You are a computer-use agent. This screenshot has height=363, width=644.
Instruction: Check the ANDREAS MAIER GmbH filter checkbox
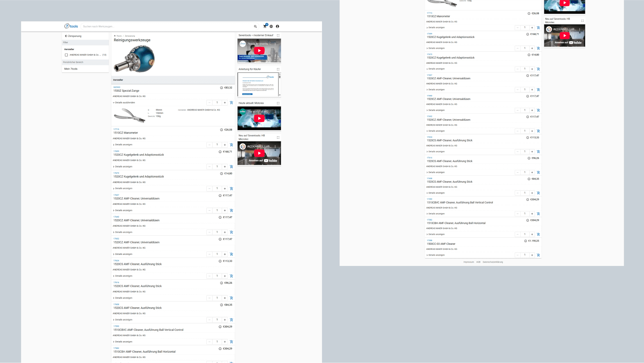click(x=66, y=55)
